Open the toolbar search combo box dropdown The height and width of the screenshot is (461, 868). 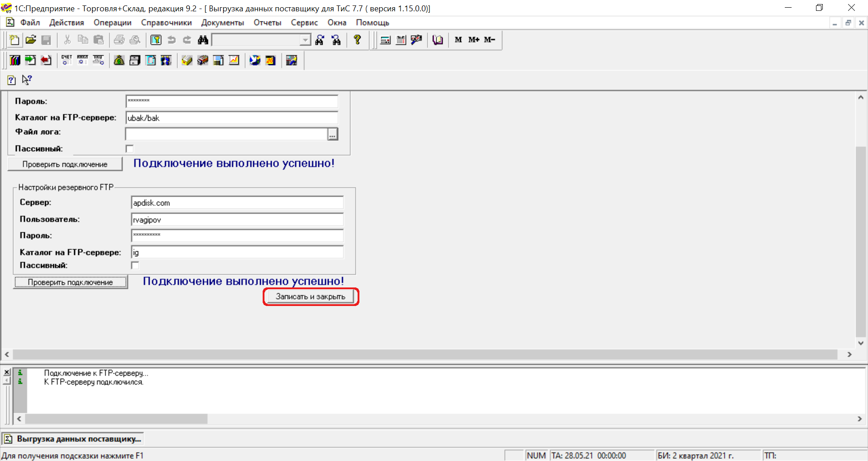click(x=306, y=40)
